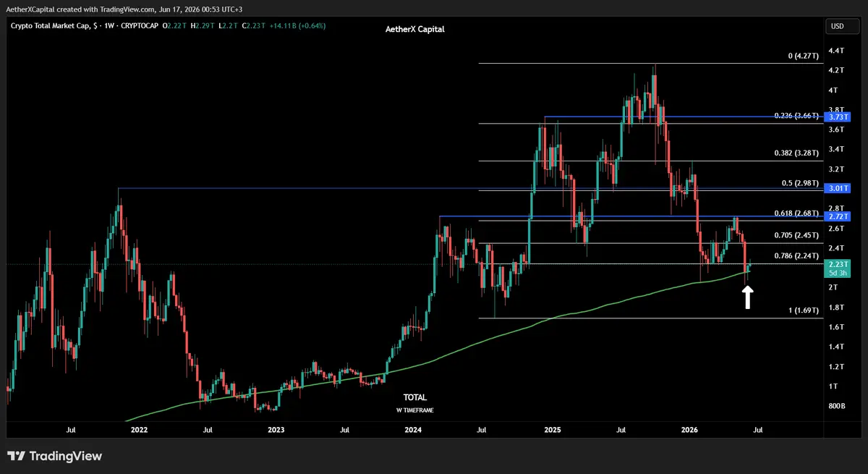Click the 4.4T price axis tick

pos(836,51)
